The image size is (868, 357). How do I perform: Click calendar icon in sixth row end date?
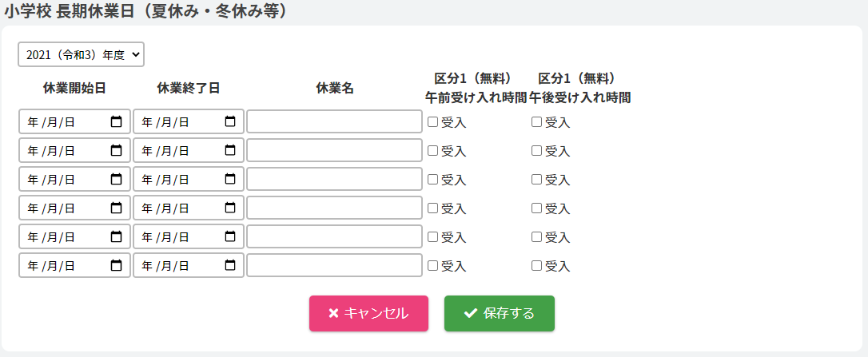point(230,265)
